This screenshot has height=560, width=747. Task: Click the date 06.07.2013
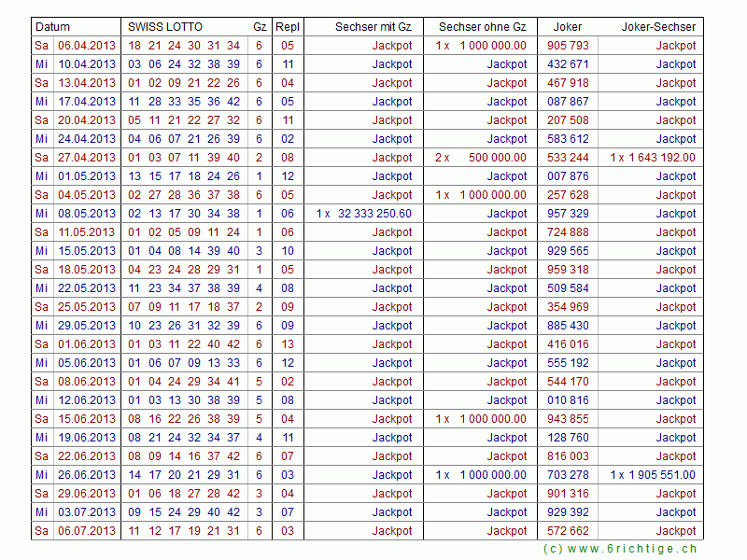coord(87,531)
